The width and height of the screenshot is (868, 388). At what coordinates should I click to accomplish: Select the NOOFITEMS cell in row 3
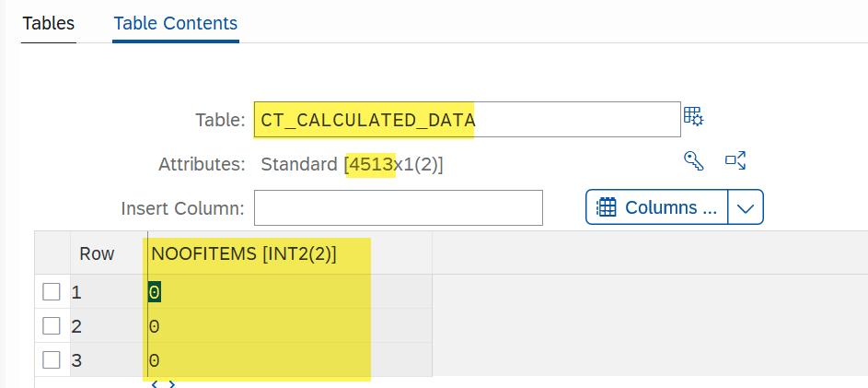click(x=258, y=359)
